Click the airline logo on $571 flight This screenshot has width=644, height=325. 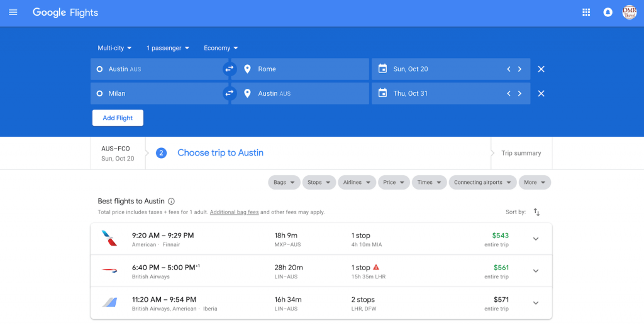109,302
